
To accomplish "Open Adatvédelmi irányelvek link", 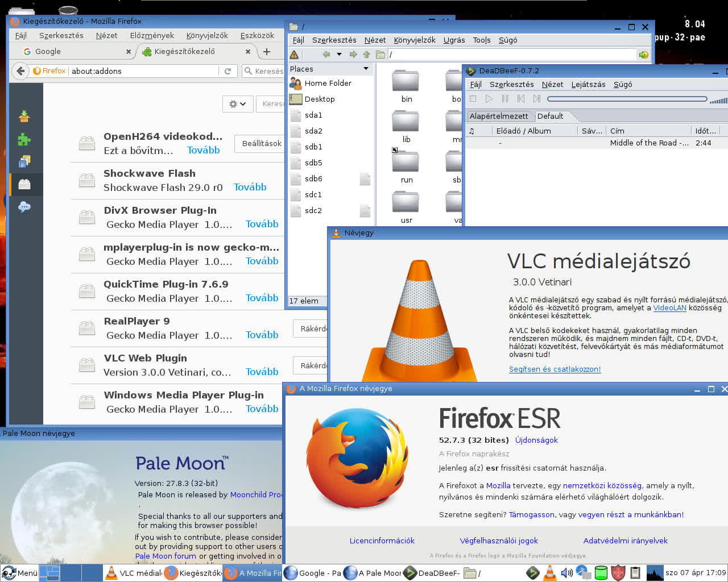I will tap(625, 541).
